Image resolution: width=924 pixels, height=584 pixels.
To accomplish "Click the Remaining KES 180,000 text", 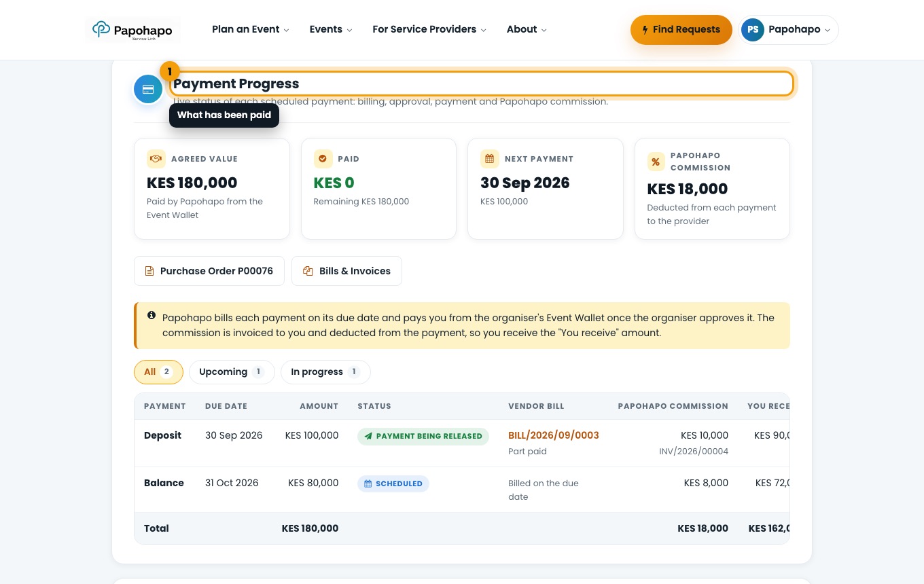I will coord(361,202).
